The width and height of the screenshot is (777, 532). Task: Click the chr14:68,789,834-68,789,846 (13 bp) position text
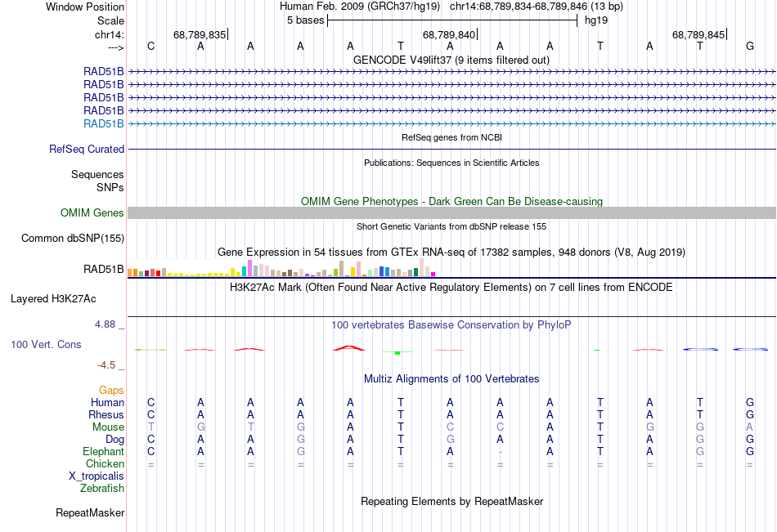pyautogui.click(x=537, y=7)
